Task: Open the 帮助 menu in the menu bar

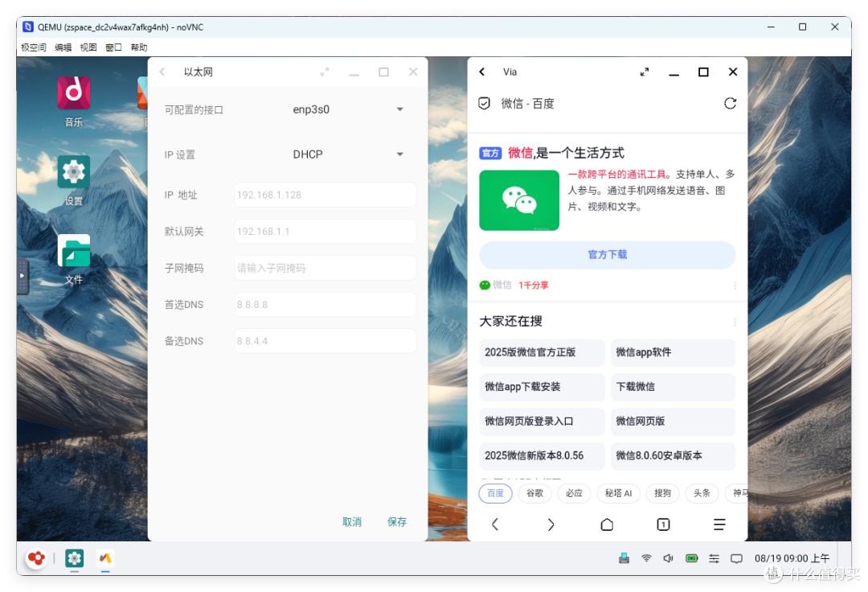Action: coord(138,47)
